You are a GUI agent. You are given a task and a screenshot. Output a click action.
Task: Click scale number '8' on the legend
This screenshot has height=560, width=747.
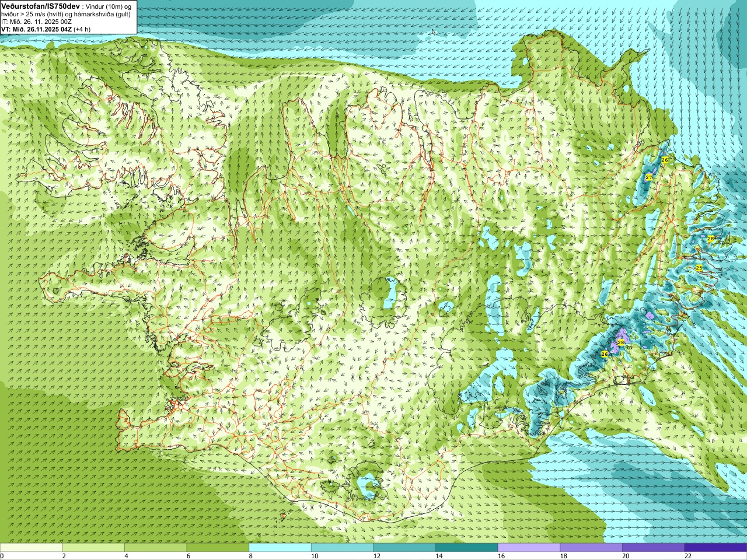[251, 556]
